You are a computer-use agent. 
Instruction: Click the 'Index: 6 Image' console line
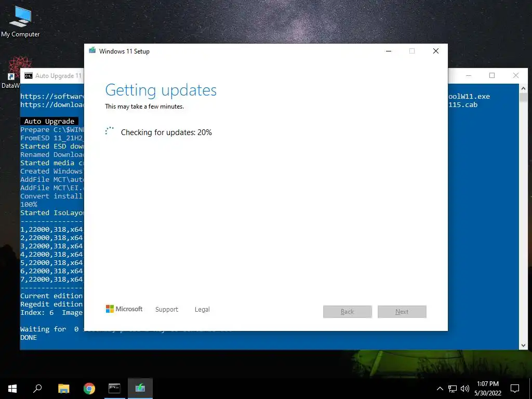(51, 312)
